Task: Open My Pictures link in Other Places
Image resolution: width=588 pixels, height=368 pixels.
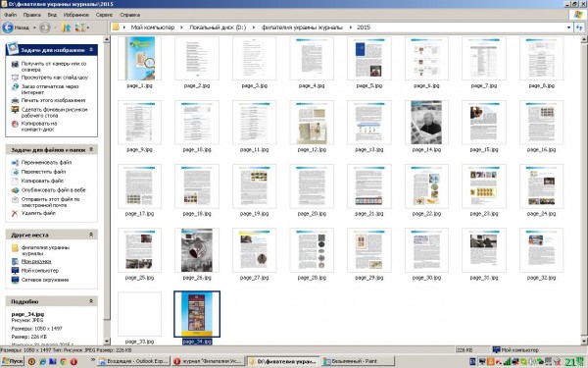Action: click(x=36, y=261)
